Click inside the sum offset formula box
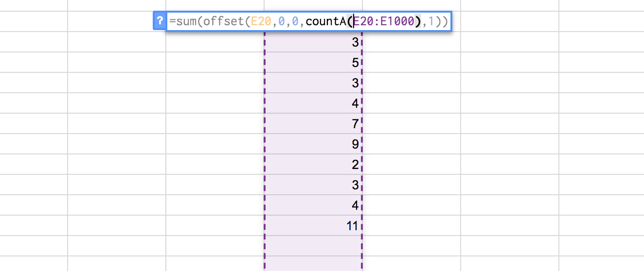Screen dimensions: 644x271 [309, 21]
